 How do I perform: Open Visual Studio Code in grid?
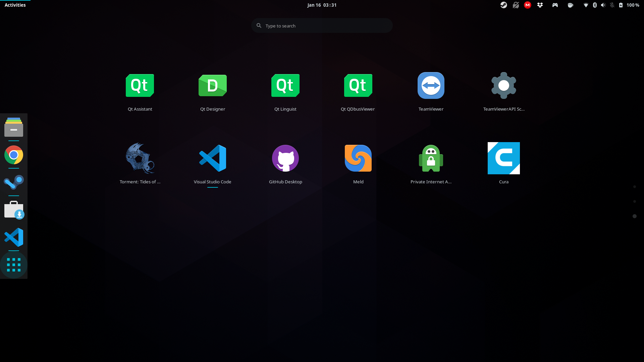click(x=212, y=159)
